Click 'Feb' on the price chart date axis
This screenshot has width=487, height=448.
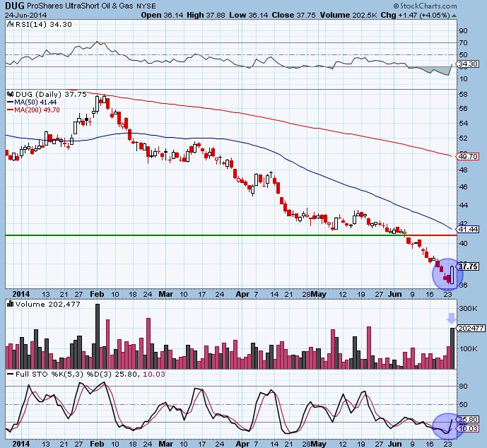[97, 294]
